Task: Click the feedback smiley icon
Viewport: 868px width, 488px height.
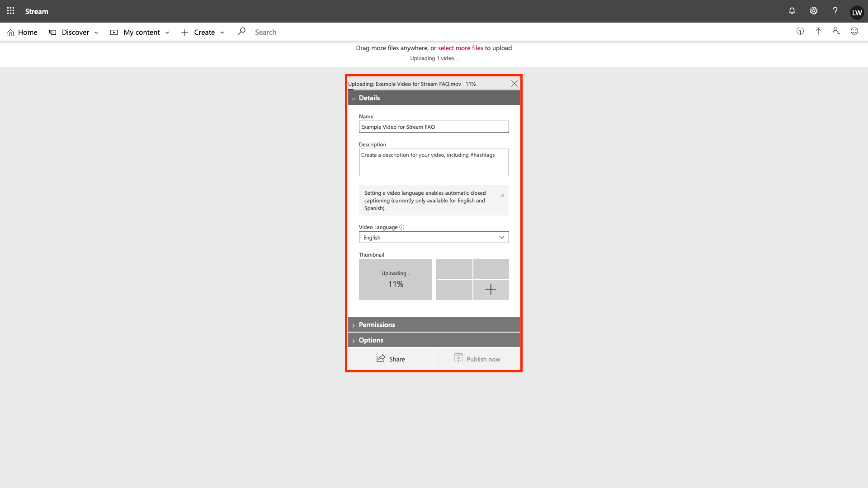Action: tap(854, 31)
